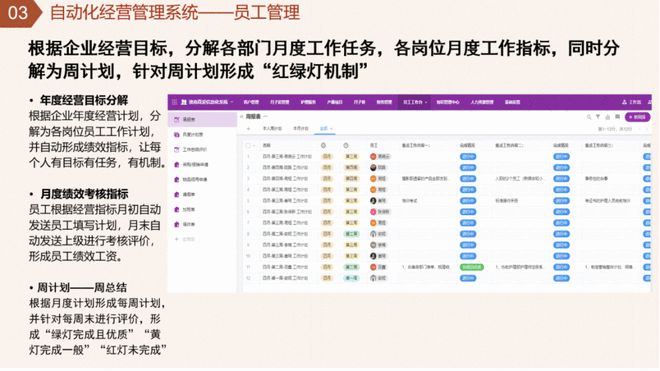
Task: Open the fourth item in the left sidebar
Action: point(202,165)
